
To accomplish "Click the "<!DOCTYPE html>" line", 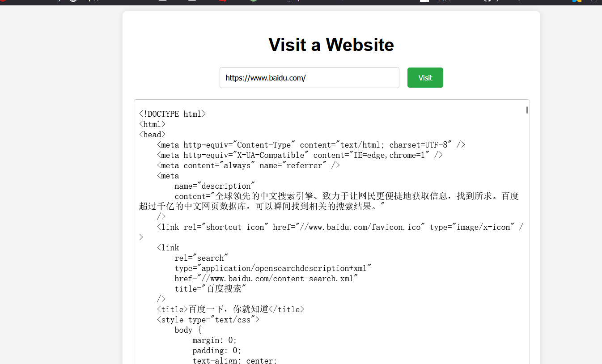I will click(x=173, y=114).
